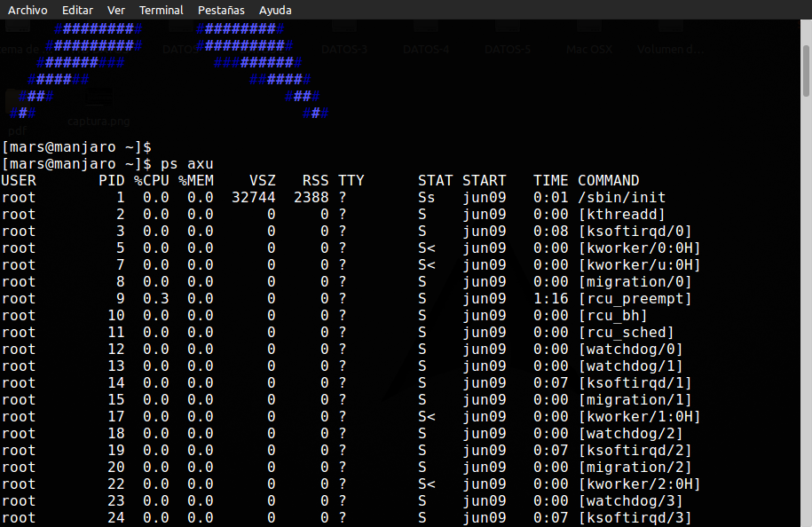Click the [rcu_preempt] process name

point(635,299)
